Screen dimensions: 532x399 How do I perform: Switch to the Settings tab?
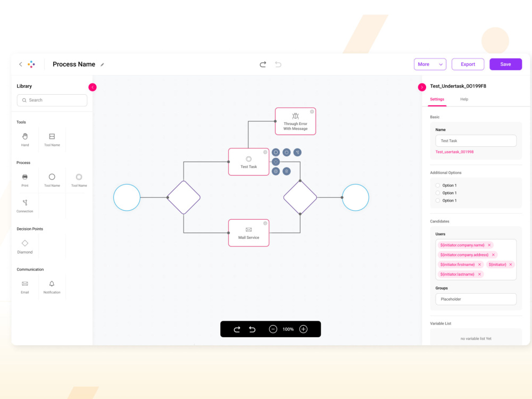437,99
